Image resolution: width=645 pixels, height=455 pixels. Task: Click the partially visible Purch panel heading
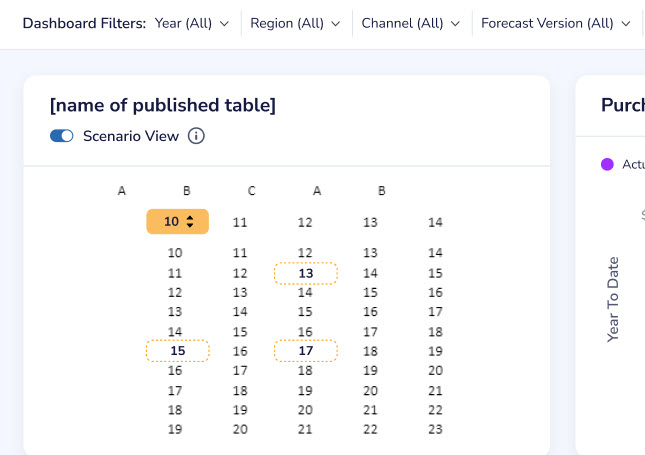622,105
